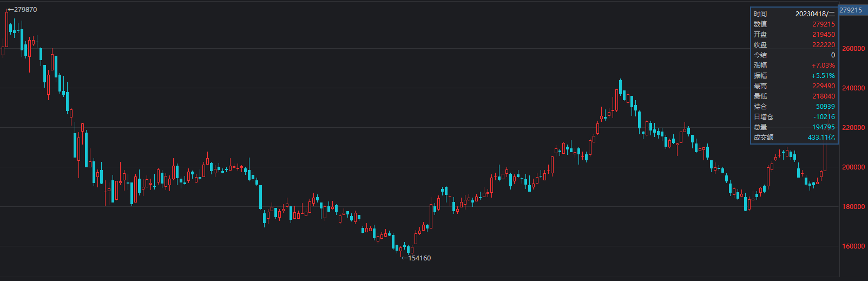Select the 涨幅 +7.03% row
Image resolution: width=868 pixels, height=281 pixels.
pos(794,66)
